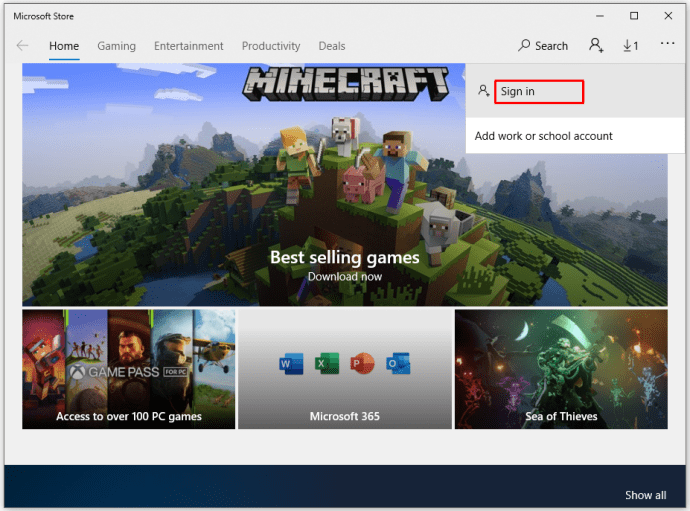Open the See more ellipsis menu
This screenshot has width=690, height=511.
pyautogui.click(x=667, y=43)
